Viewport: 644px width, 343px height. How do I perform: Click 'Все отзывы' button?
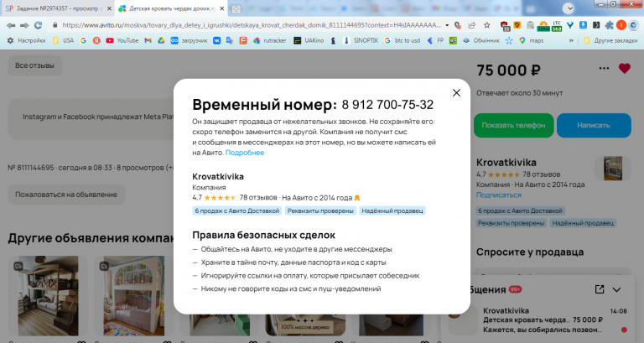tap(35, 65)
